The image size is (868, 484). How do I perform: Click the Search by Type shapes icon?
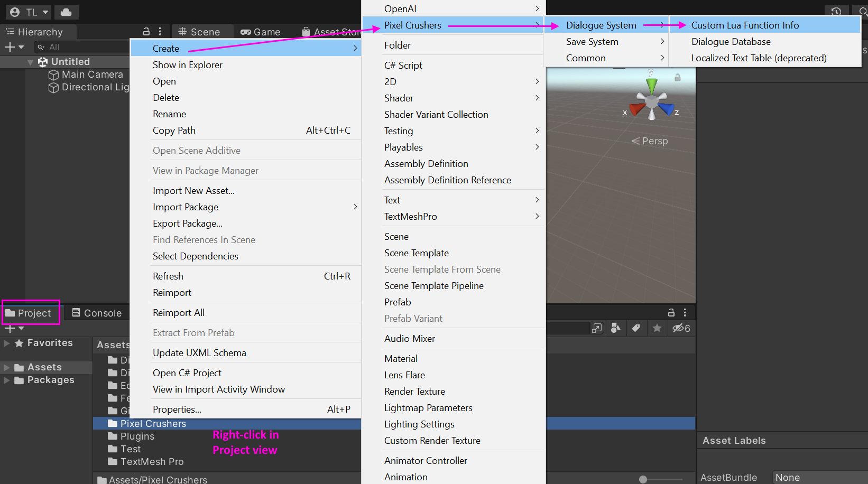click(615, 328)
